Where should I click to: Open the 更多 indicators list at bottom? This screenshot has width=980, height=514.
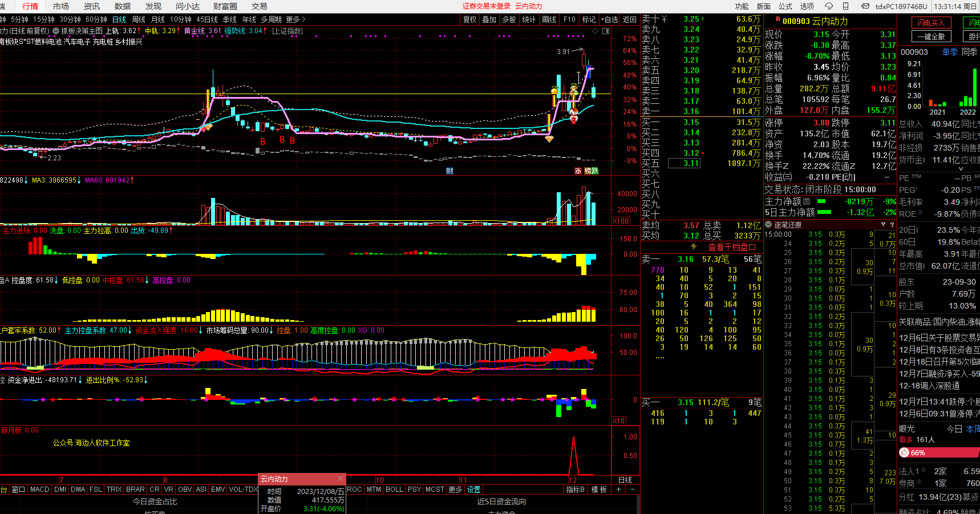pyautogui.click(x=455, y=489)
